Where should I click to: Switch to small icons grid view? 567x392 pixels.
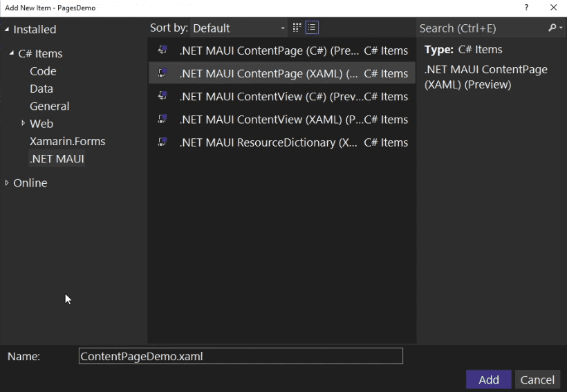(297, 28)
